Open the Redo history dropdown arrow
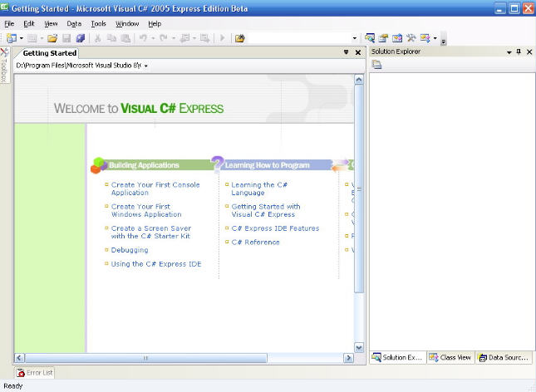The image size is (536, 392). tap(174, 38)
